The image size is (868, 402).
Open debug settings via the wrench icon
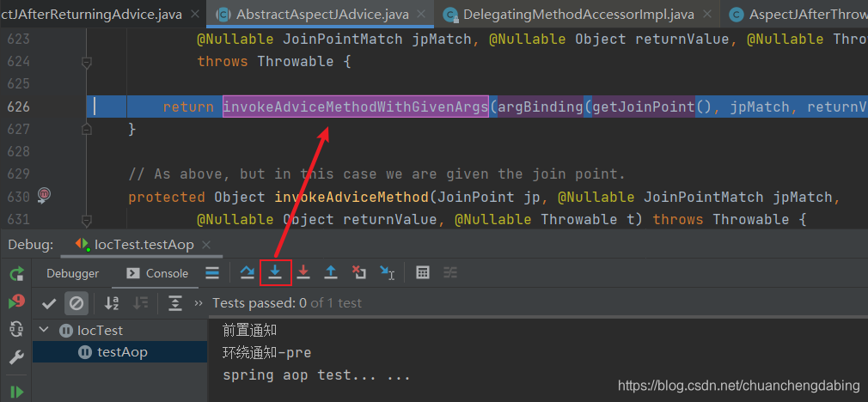(x=16, y=358)
